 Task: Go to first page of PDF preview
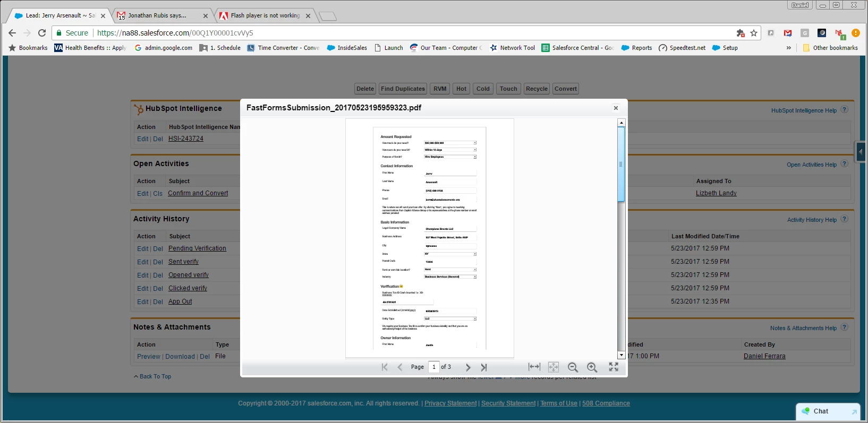385,367
